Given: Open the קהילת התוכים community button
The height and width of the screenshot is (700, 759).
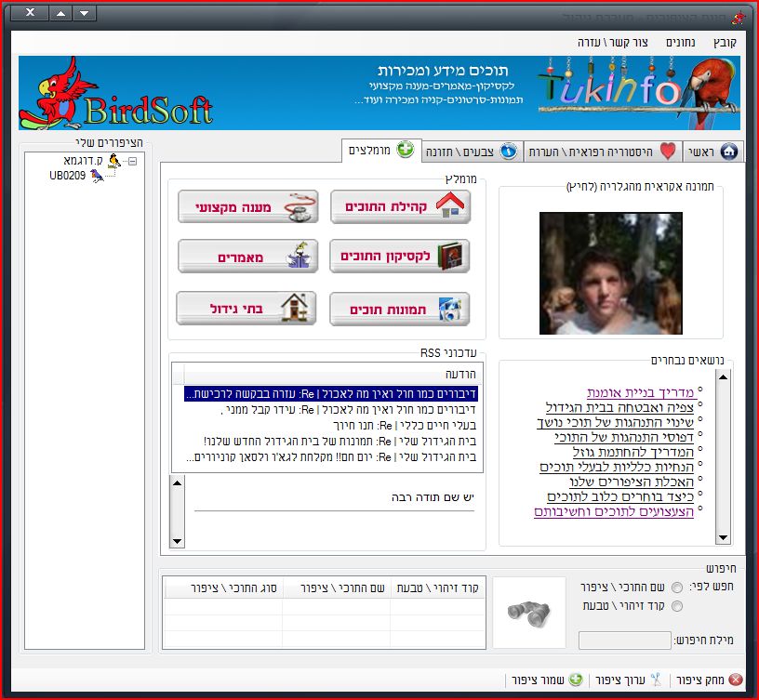Looking at the screenshot, I should coord(400,206).
